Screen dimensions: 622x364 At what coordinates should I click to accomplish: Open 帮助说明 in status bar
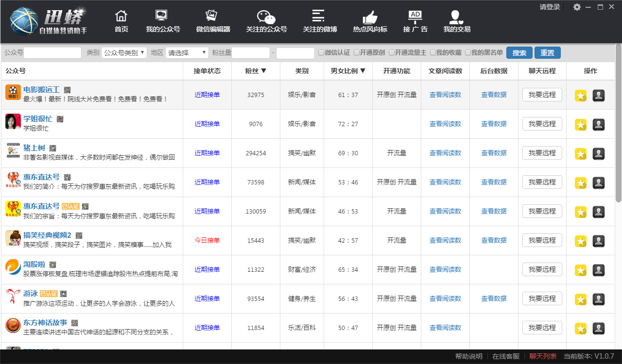point(469,356)
